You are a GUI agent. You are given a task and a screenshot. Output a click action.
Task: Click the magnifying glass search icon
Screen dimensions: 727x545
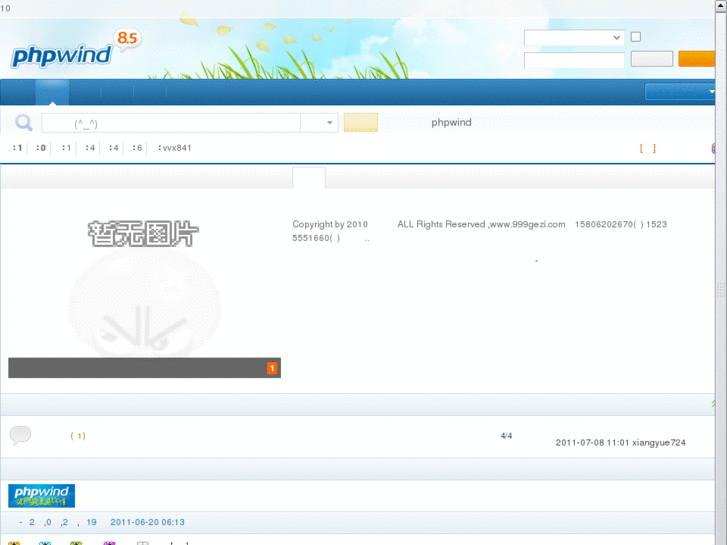tap(24, 123)
